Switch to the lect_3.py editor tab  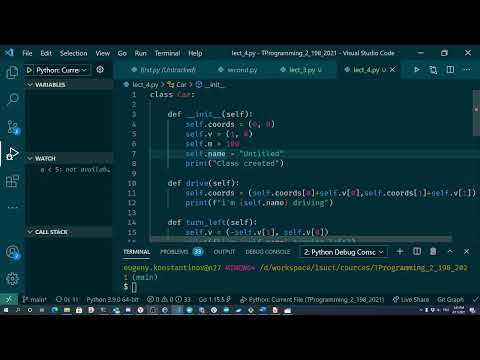point(301,70)
